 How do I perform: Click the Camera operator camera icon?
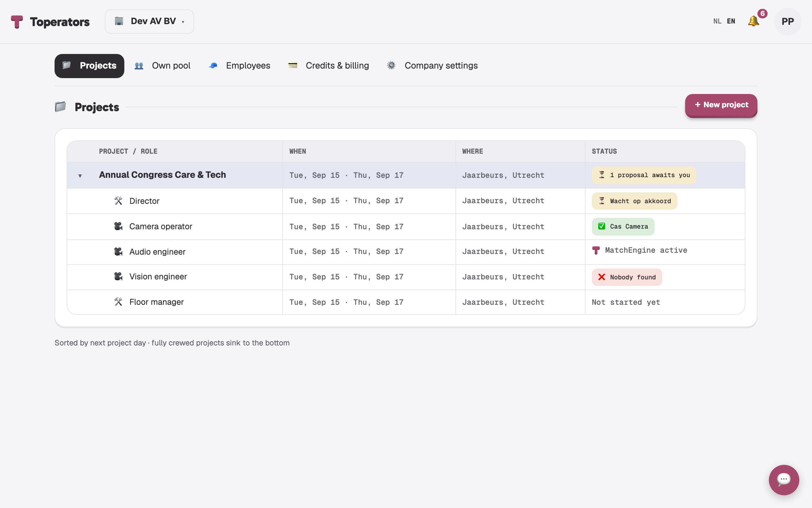(118, 226)
